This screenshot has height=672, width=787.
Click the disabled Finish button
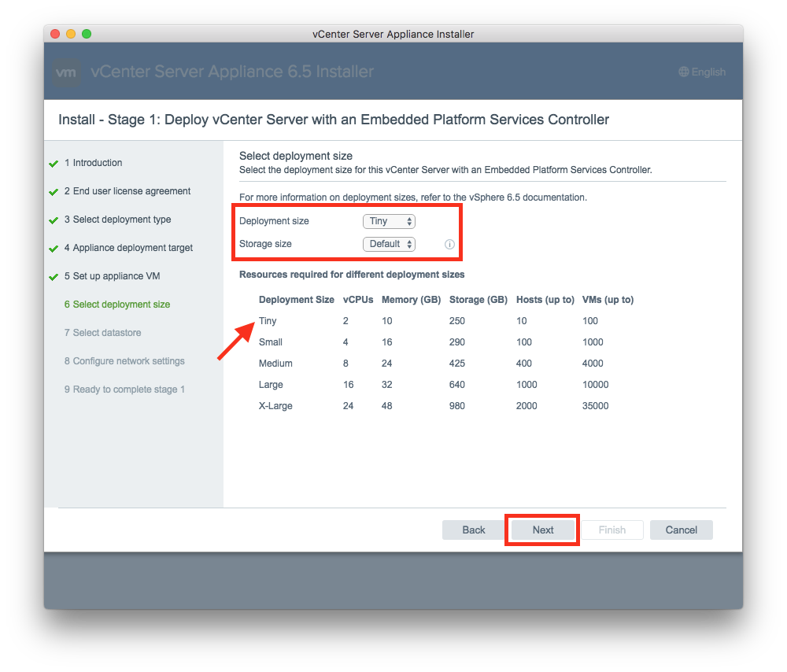611,530
